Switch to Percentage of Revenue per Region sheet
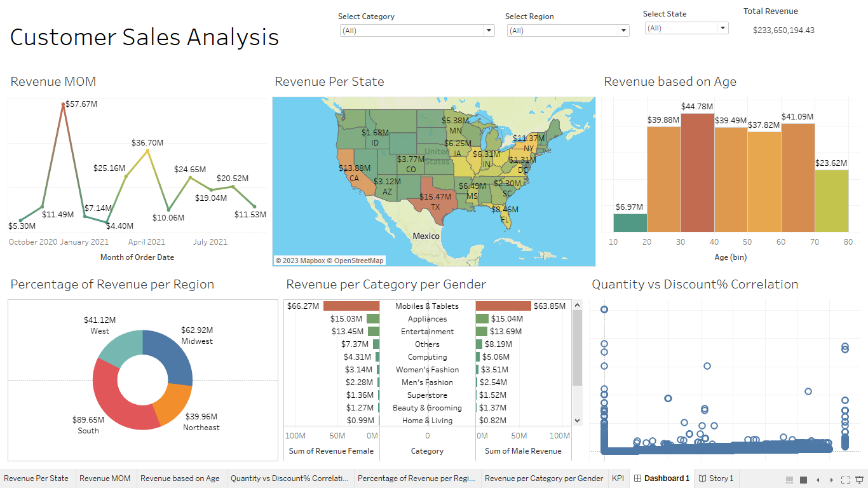 tap(416, 478)
